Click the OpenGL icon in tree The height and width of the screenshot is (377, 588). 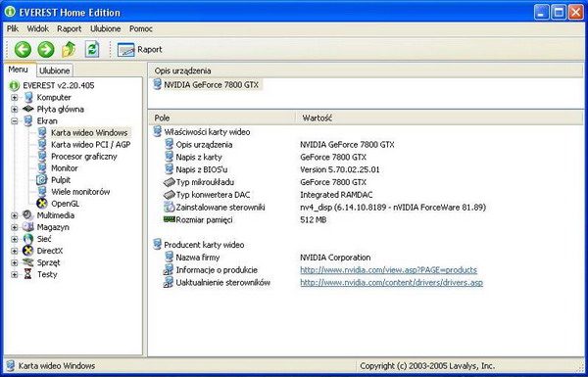(41, 204)
